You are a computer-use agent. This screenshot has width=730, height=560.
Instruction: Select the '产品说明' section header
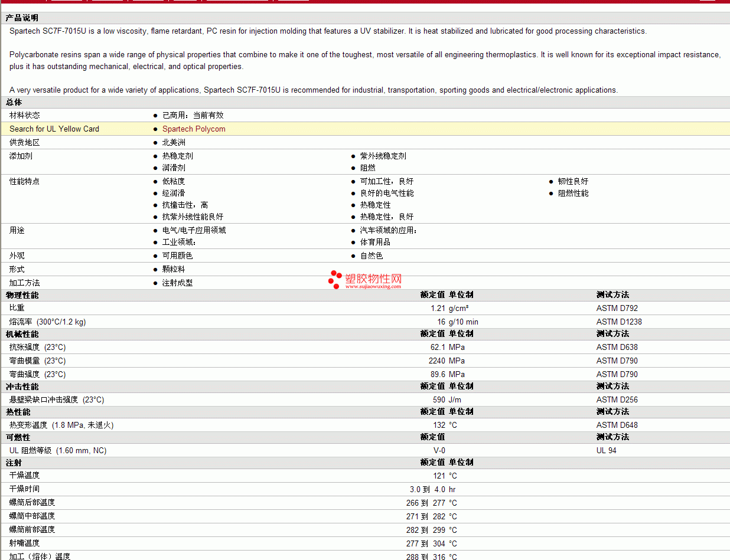pyautogui.click(x=22, y=18)
